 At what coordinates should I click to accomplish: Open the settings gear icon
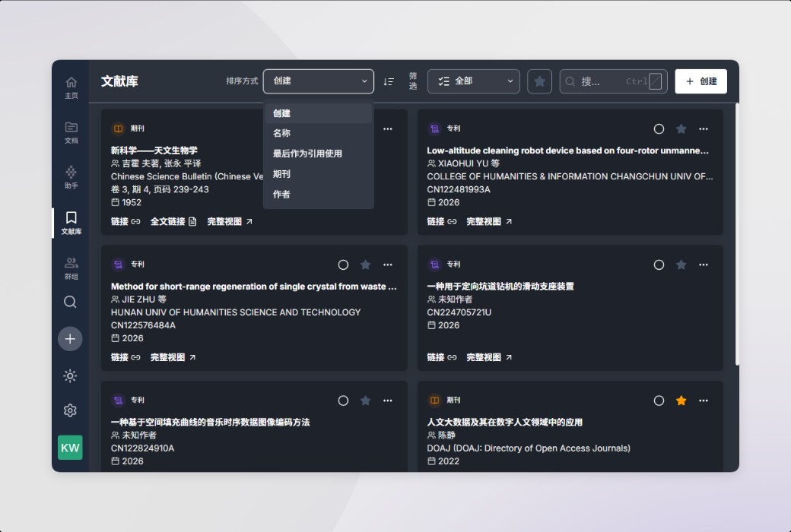(x=70, y=410)
